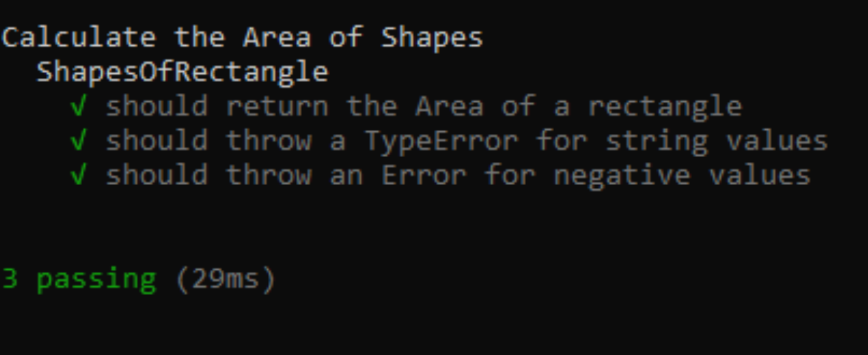Click the checkmark beside negative values test
Image resolution: width=868 pixels, height=355 pixels.
tap(79, 176)
